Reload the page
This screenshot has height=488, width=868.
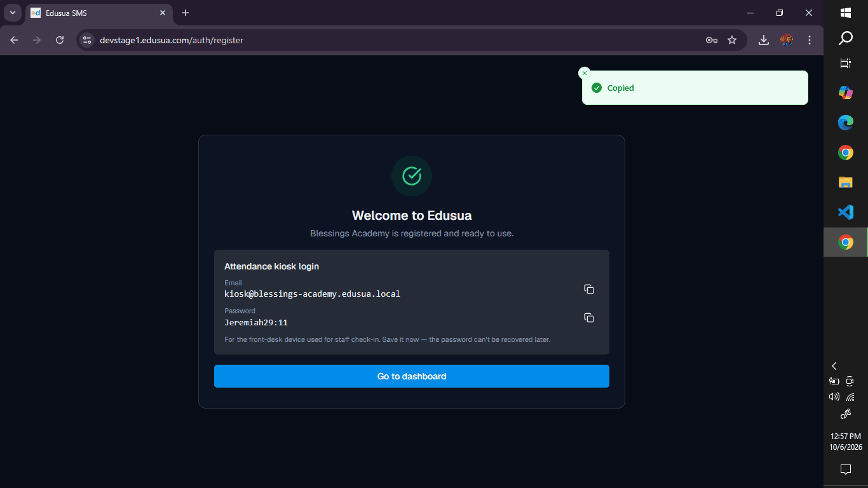pyautogui.click(x=60, y=40)
